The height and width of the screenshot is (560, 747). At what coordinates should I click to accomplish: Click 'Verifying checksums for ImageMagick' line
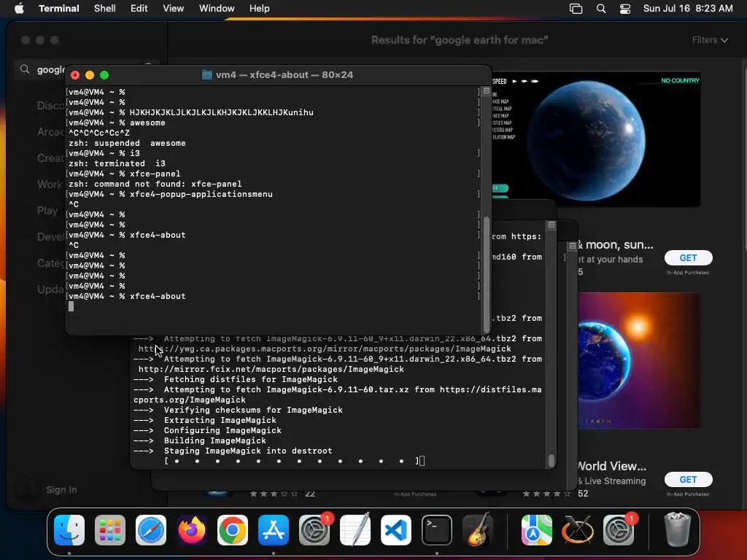click(x=239, y=410)
